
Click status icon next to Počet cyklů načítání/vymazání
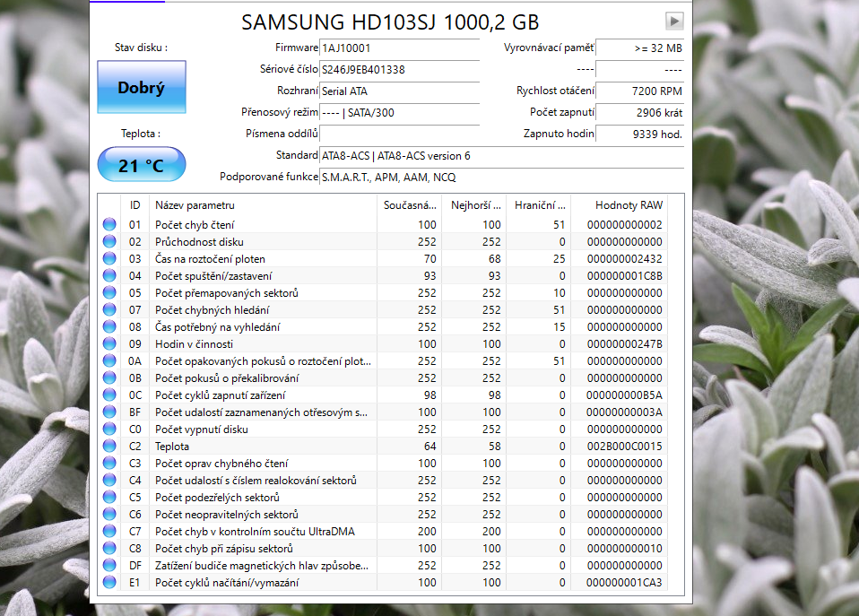(x=109, y=582)
